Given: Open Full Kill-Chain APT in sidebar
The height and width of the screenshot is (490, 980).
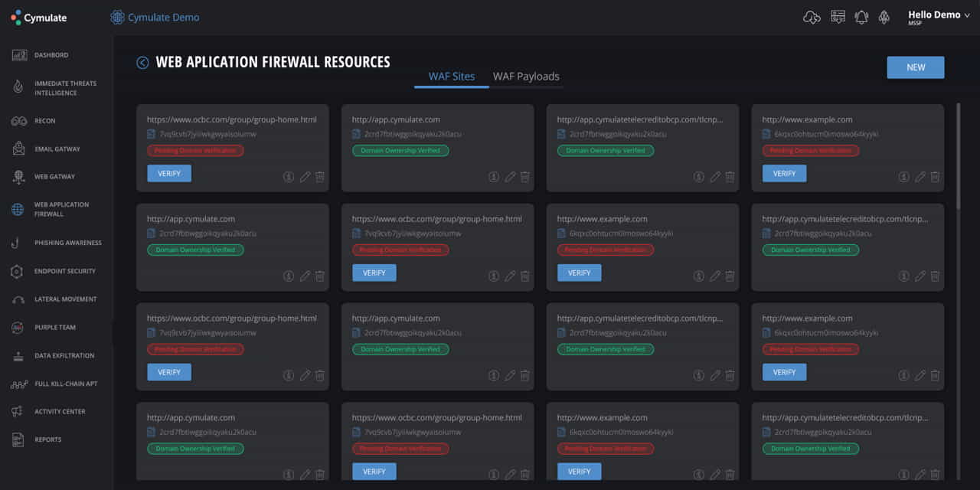Looking at the screenshot, I should pos(67,384).
